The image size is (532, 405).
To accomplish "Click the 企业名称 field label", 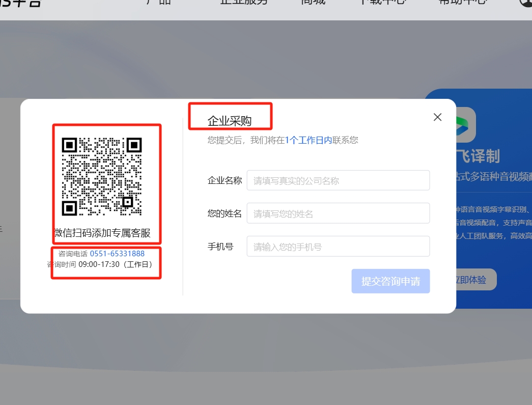I will click(x=225, y=180).
